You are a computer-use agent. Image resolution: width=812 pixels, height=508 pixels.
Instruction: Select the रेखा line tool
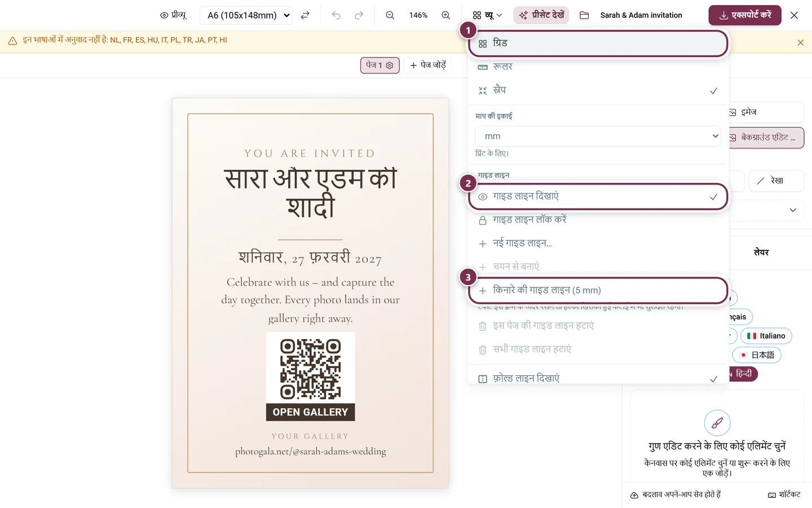pos(776,181)
